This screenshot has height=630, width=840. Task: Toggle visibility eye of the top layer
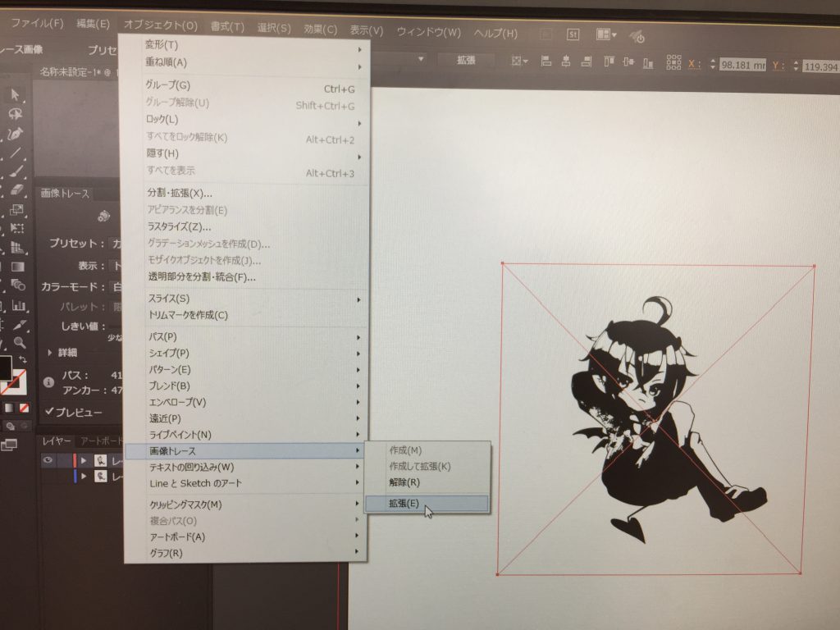[48, 460]
